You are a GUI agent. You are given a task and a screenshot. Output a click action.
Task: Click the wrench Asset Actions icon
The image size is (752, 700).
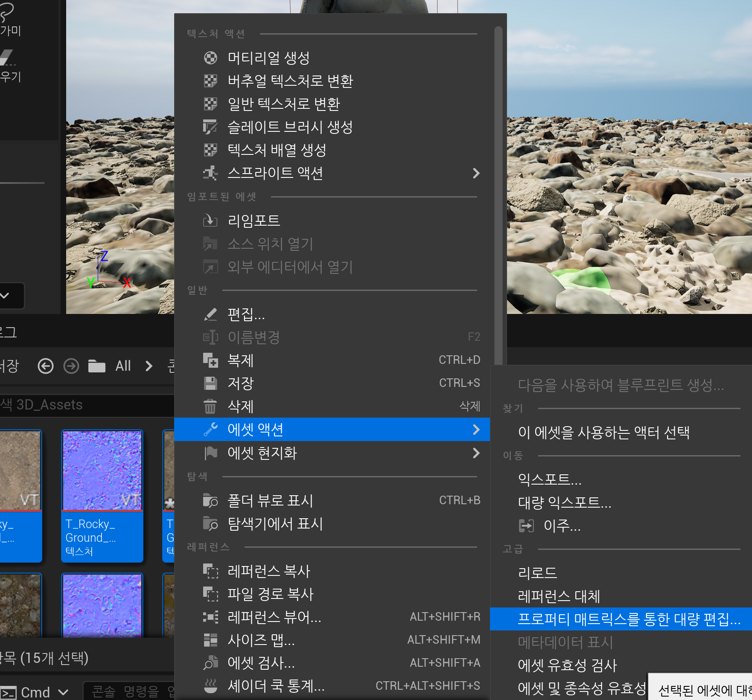pyautogui.click(x=210, y=430)
